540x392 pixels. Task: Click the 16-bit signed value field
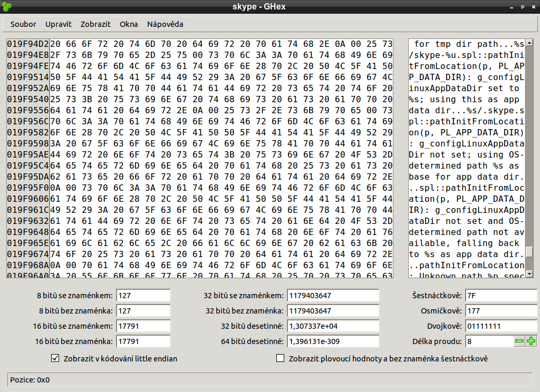pyautogui.click(x=143, y=326)
